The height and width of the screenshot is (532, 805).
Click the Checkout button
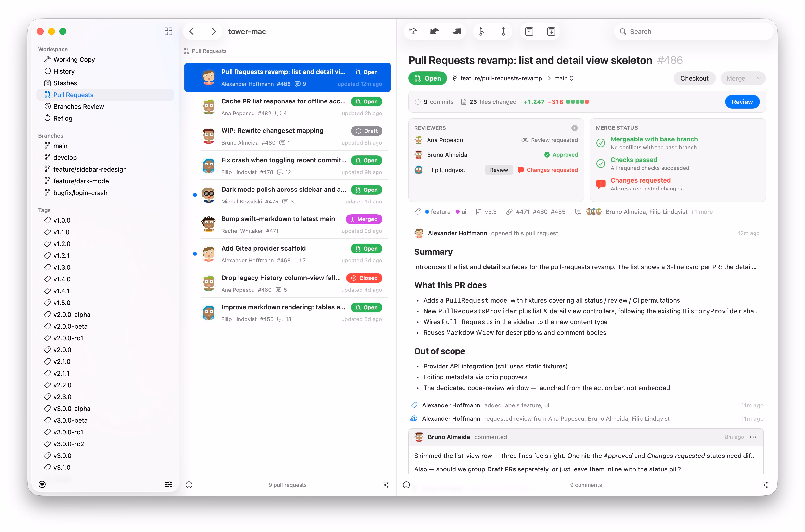click(694, 78)
